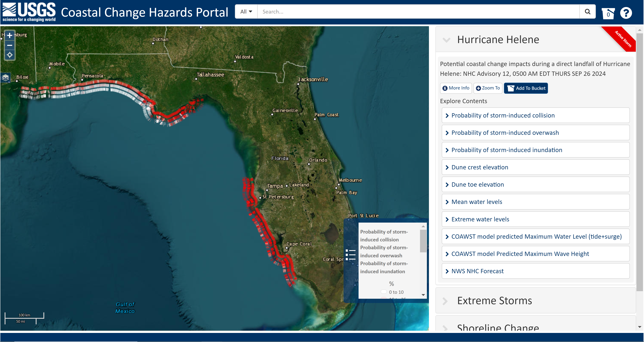This screenshot has height=342, width=644.
Task: Expand the NWS NHC Forecast item
Action: coord(477,271)
